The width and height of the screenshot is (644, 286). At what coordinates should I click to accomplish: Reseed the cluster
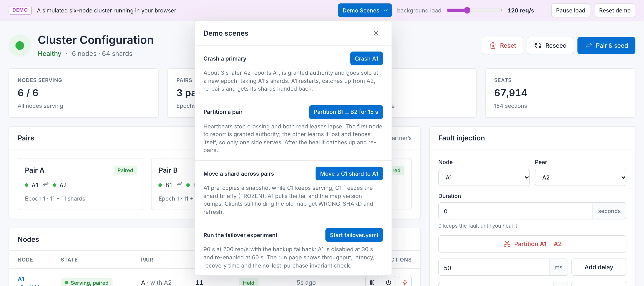pos(550,46)
